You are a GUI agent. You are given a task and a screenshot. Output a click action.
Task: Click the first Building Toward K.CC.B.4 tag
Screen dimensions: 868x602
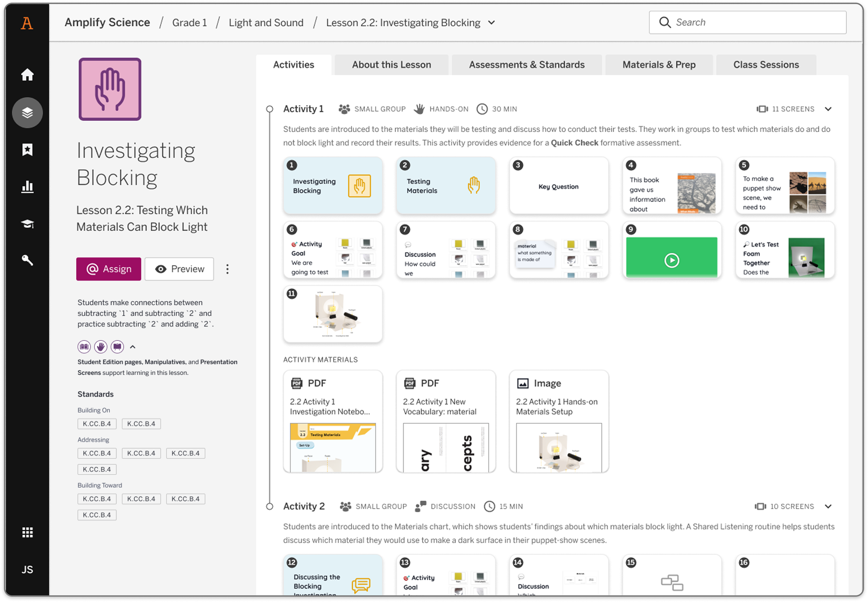click(x=97, y=498)
